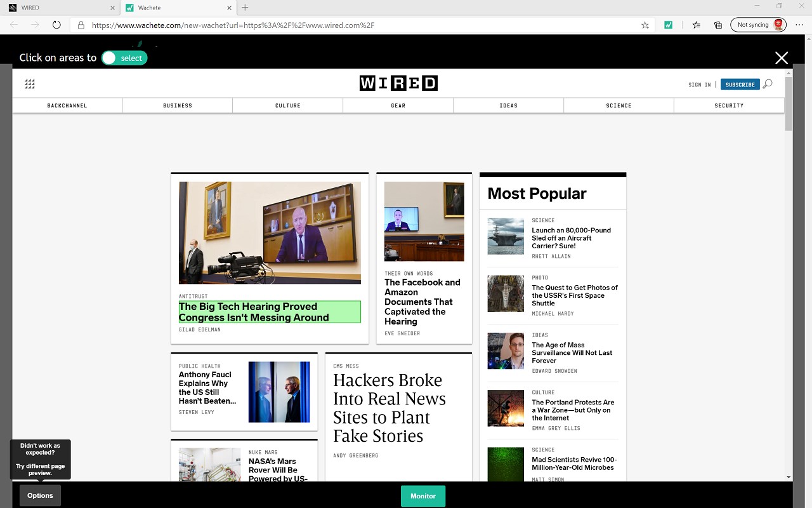Bookmark this page with star icon
The height and width of the screenshot is (508, 812).
click(645, 25)
